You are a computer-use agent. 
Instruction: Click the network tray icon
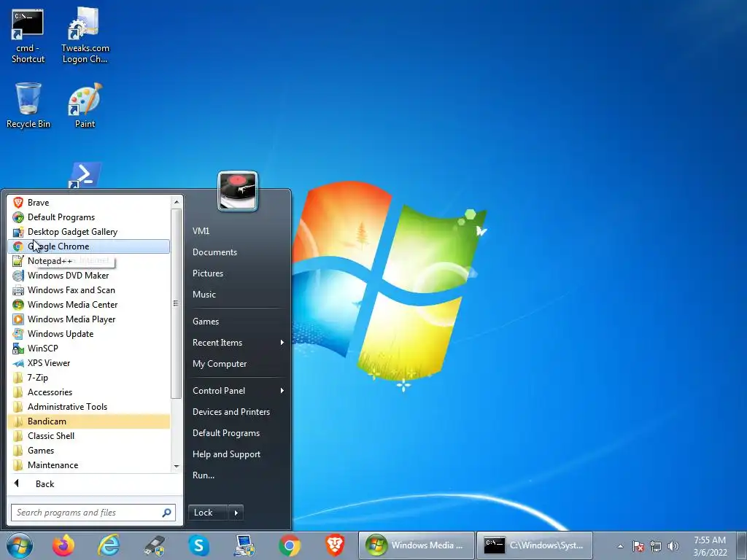tap(656, 547)
